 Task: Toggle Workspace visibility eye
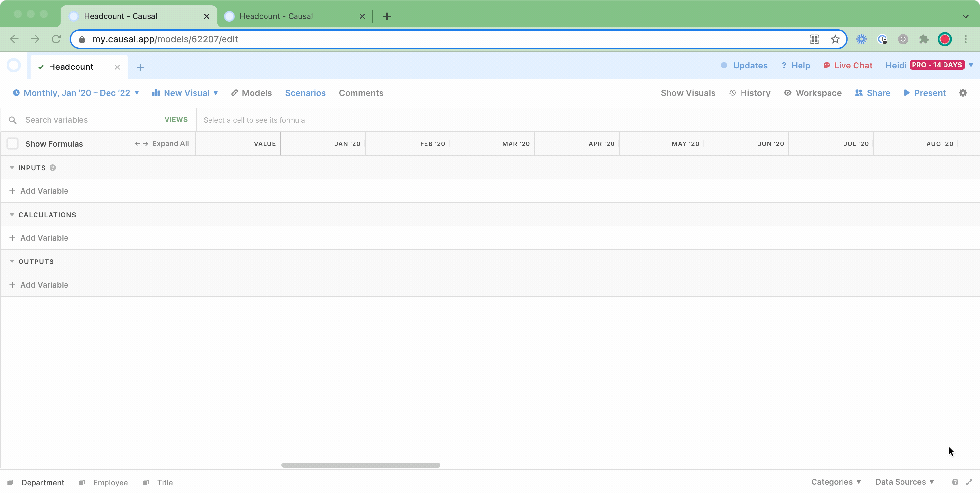(x=787, y=93)
